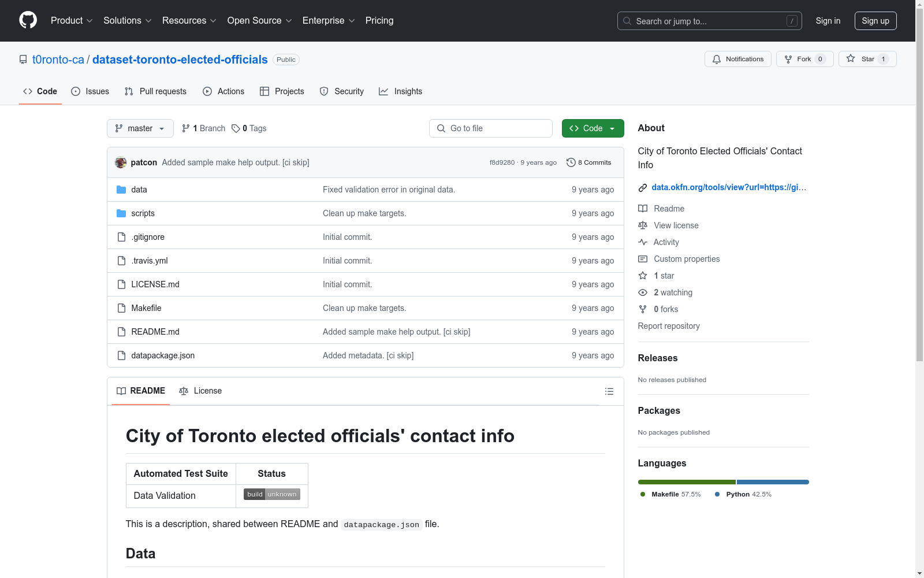Screen dimensions: 924x578
Task: Click the repository icon beside t0ronto-ca
Action: pyautogui.click(x=23, y=60)
